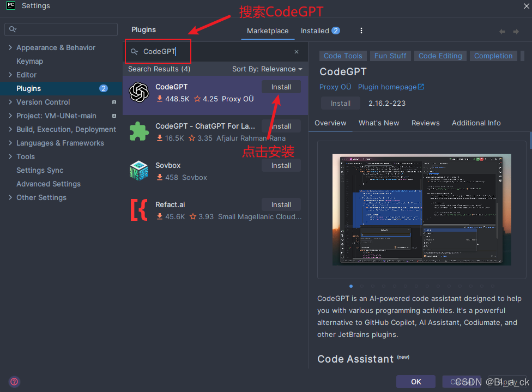Click the CodeGPT plugin icon
The image size is (532, 392).
pyautogui.click(x=139, y=92)
